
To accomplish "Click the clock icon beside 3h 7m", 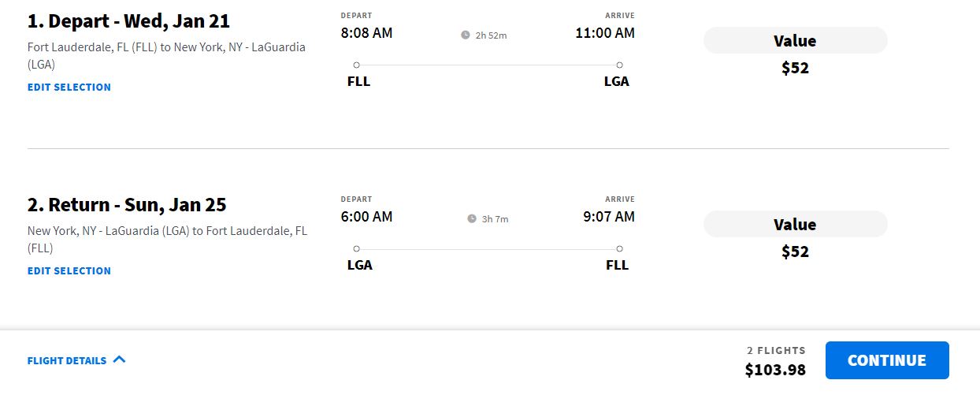I will [472, 219].
